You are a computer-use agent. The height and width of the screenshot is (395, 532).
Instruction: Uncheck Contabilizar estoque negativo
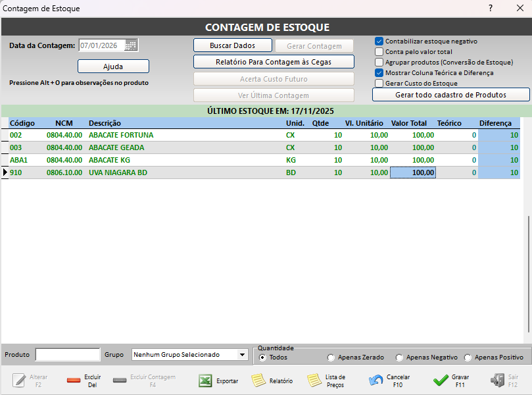(379, 41)
